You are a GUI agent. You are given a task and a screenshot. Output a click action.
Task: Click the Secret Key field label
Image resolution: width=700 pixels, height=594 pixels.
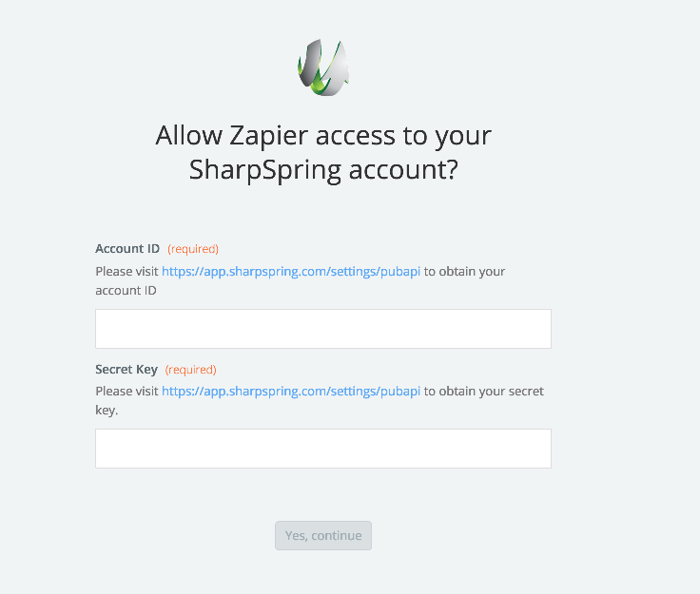(126, 370)
